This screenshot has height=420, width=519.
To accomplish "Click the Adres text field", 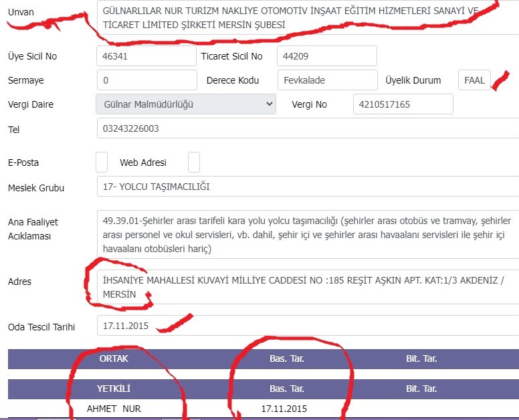I will pyautogui.click(x=308, y=287).
